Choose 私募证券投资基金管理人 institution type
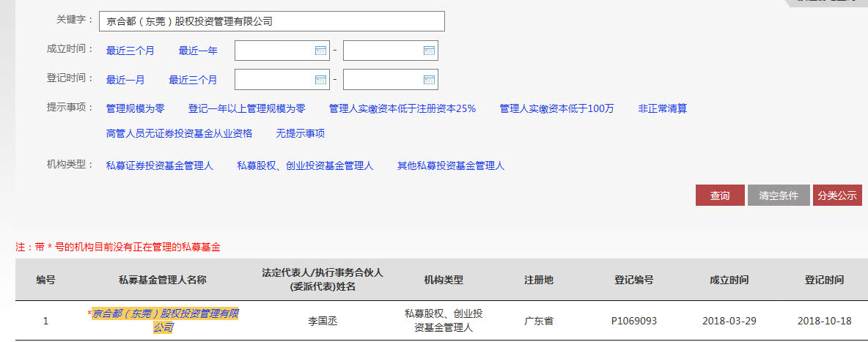 point(160,166)
